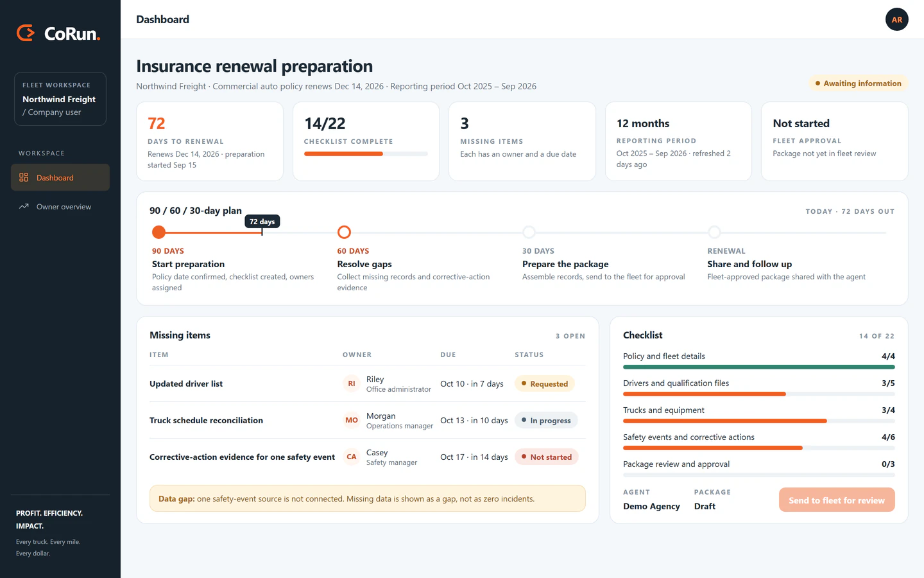Click the CoRun logo icon
Image resolution: width=924 pixels, height=578 pixels.
tap(26, 33)
